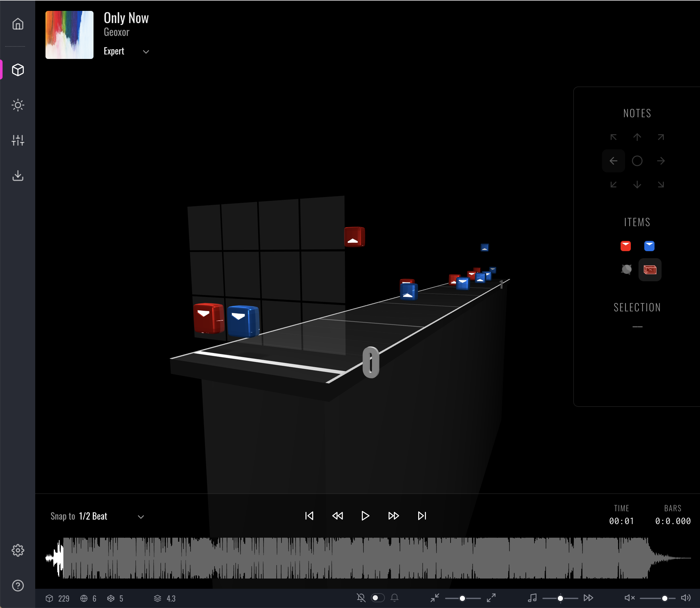Click the audio waveform timeline
The image size is (700, 608).
point(368,558)
